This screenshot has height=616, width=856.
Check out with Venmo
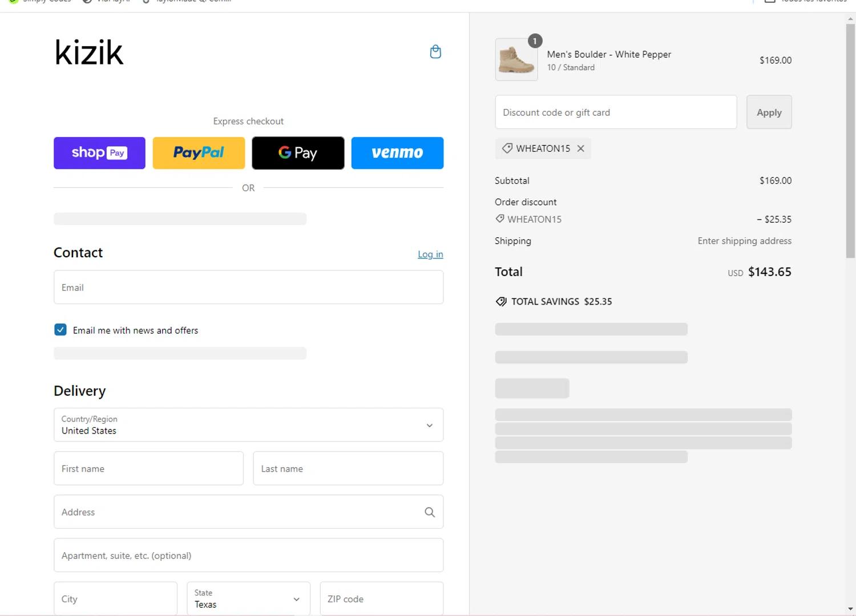pyautogui.click(x=397, y=153)
